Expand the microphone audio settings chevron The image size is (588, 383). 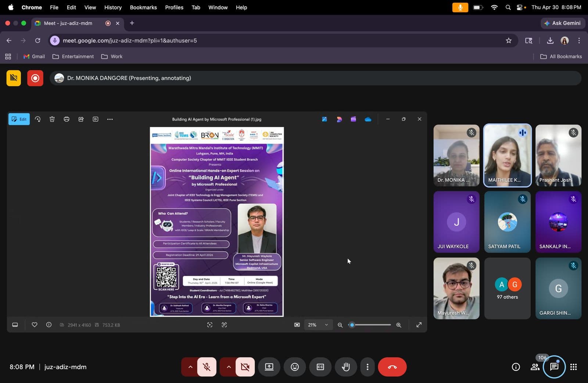(x=190, y=367)
